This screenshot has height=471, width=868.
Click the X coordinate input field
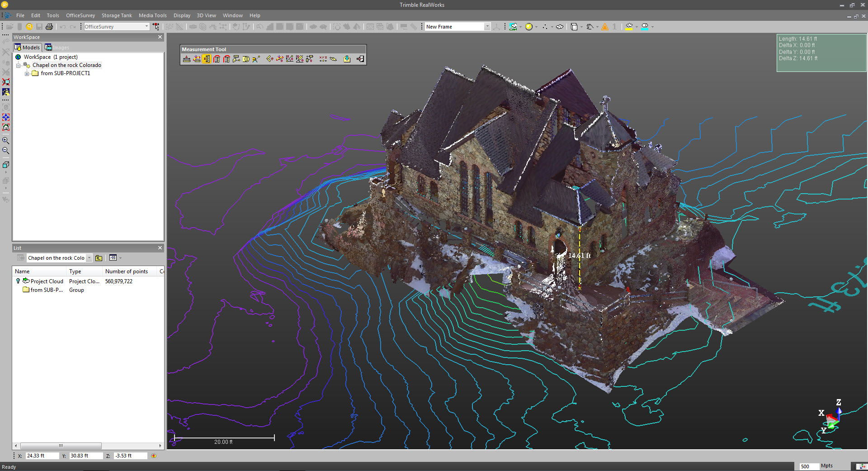point(42,456)
